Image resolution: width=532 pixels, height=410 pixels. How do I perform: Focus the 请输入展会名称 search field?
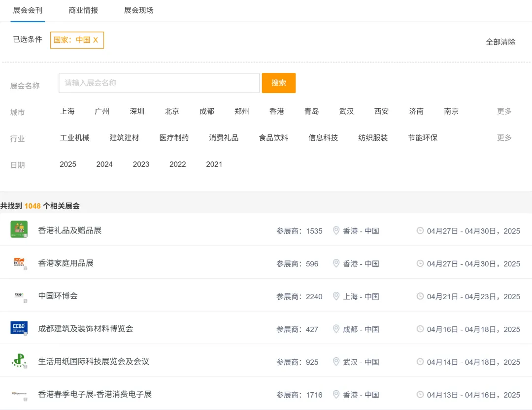click(159, 83)
